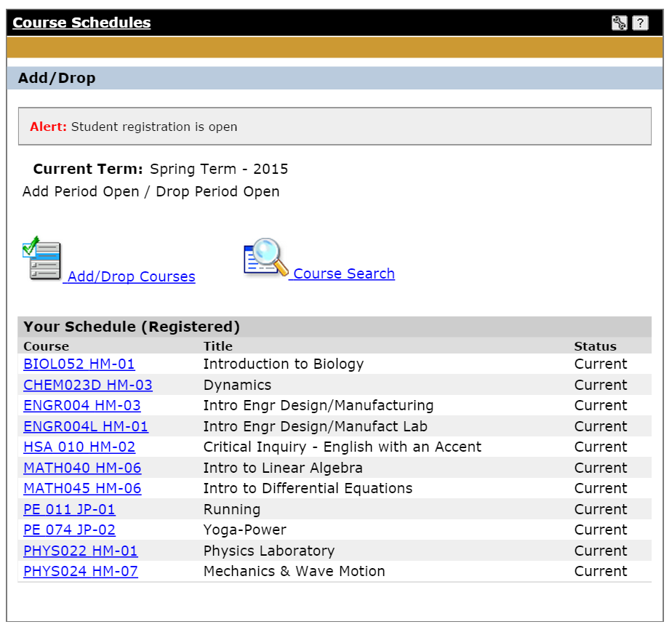672x627 pixels.
Task: Click the 'Current' status for BIOL052 HM-01
Action: point(601,364)
